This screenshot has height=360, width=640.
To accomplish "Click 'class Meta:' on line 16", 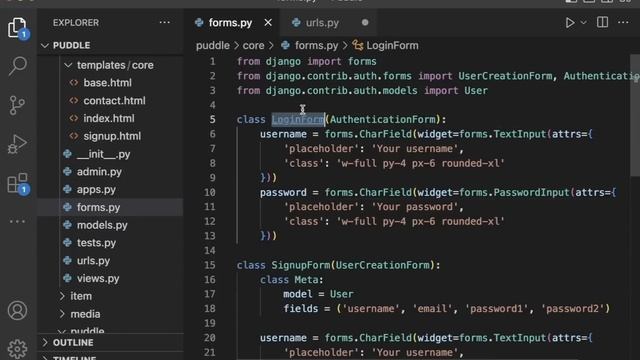I will coord(292,280).
